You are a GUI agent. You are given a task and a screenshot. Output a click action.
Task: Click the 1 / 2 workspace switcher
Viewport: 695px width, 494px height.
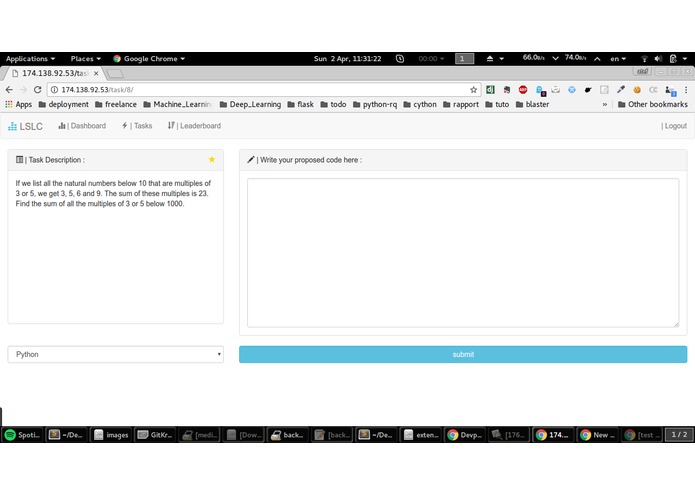679,435
